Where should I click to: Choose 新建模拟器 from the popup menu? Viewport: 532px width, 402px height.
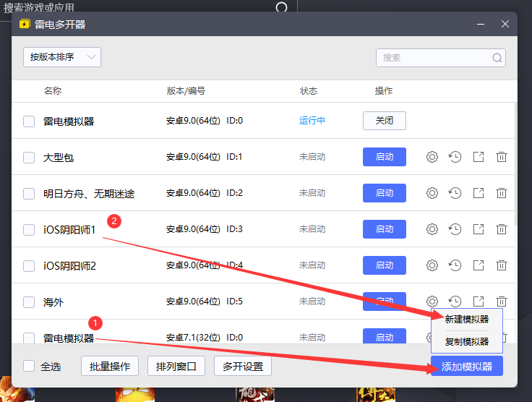pos(466,319)
